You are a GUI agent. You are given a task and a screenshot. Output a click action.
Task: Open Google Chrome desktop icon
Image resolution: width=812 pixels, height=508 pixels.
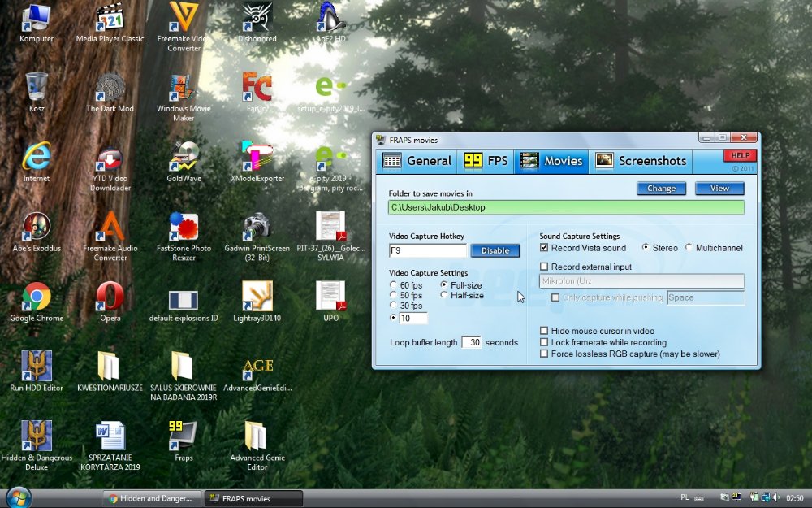click(x=37, y=297)
